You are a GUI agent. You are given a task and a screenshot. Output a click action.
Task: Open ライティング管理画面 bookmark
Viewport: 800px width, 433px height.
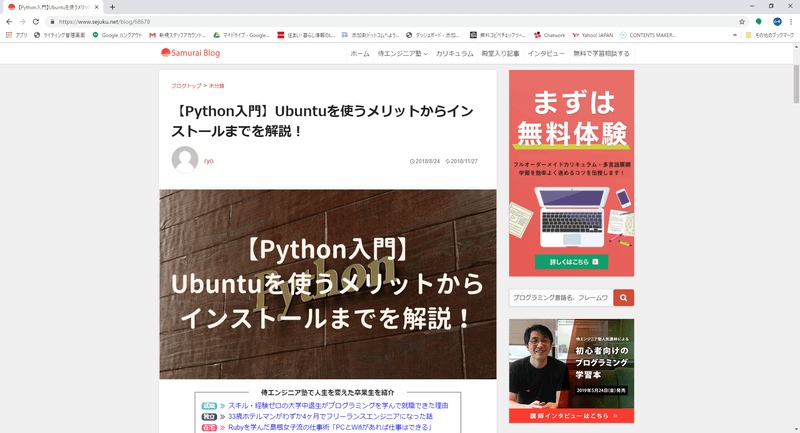pos(60,35)
